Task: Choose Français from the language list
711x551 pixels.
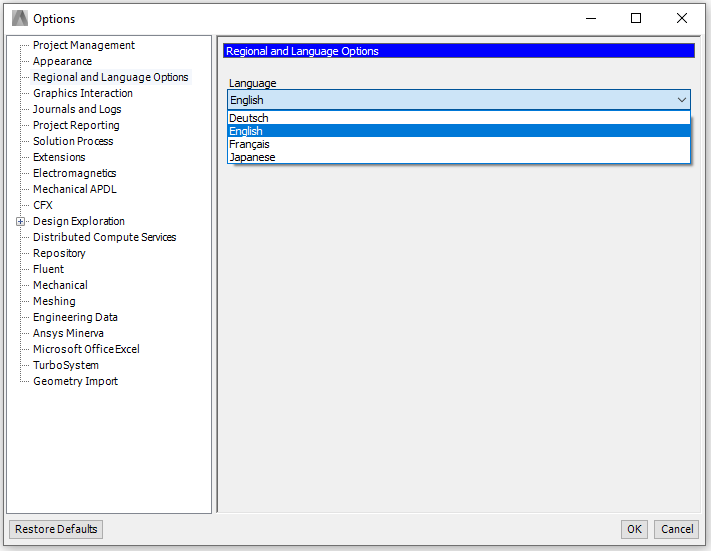Action: (459, 144)
